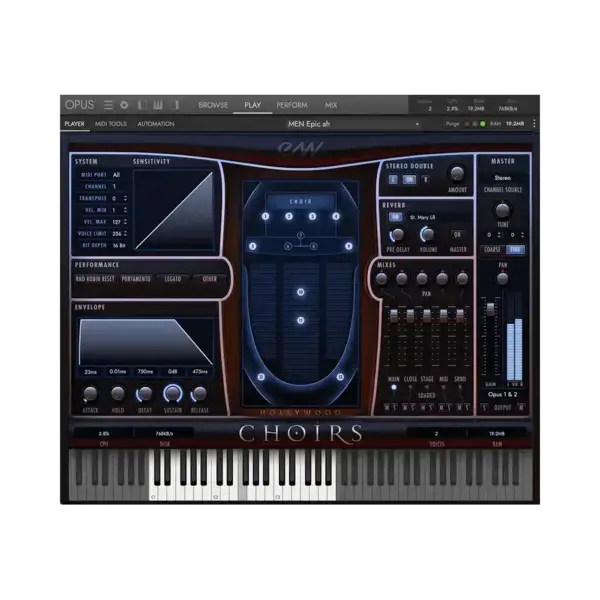Click the Other performance button

point(210,279)
